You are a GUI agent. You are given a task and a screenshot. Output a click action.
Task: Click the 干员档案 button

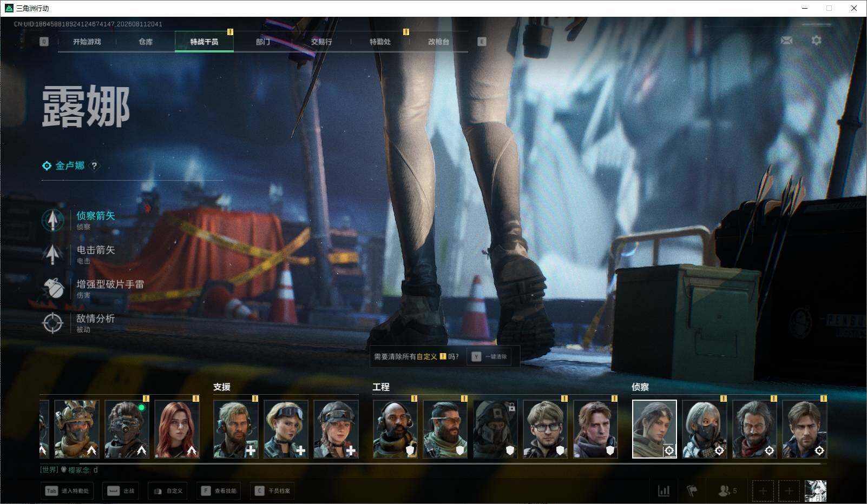pyautogui.click(x=272, y=491)
